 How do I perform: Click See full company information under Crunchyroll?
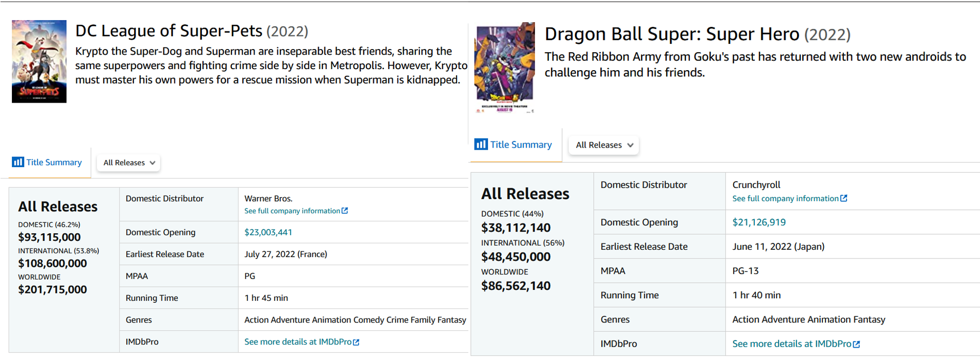pos(785,199)
